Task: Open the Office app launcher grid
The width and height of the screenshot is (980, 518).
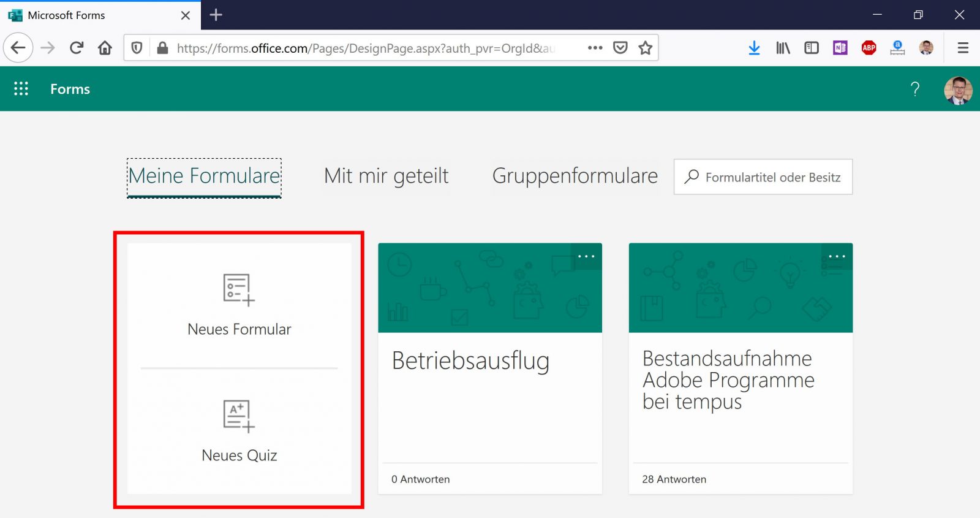Action: pyautogui.click(x=21, y=89)
